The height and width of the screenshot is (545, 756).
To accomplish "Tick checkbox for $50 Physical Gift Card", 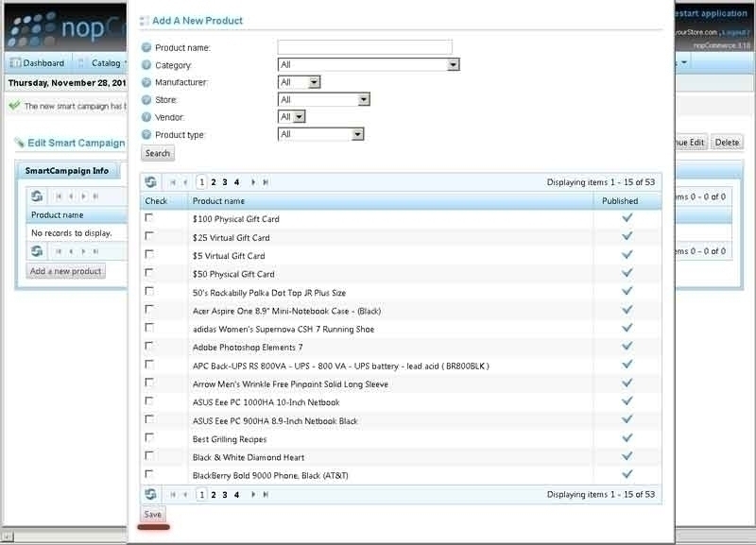I will (x=149, y=273).
